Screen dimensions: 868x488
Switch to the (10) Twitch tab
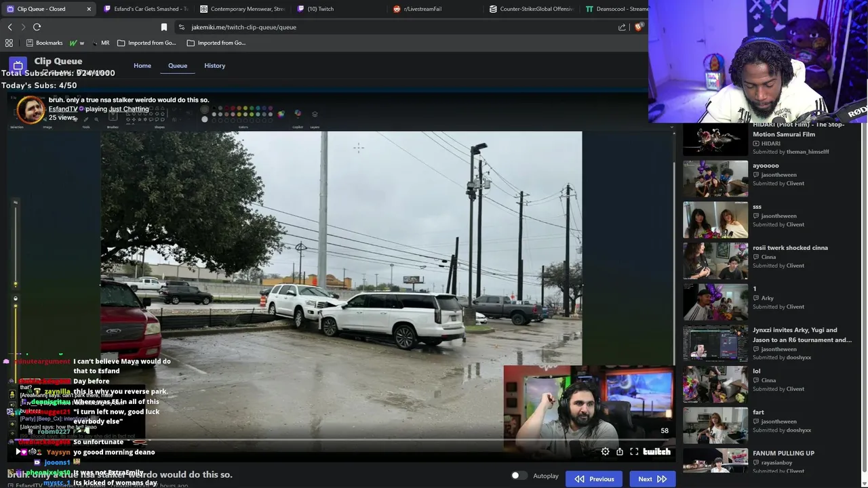[x=339, y=9]
